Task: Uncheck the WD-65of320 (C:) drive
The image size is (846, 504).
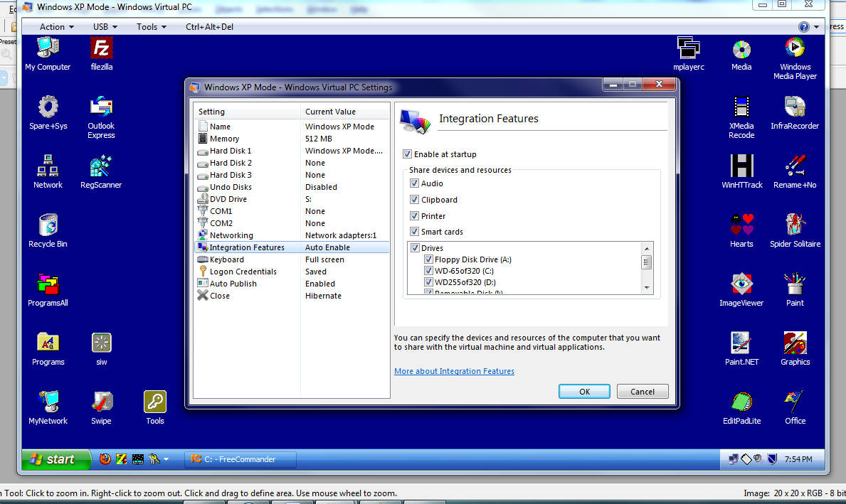Action: [428, 271]
